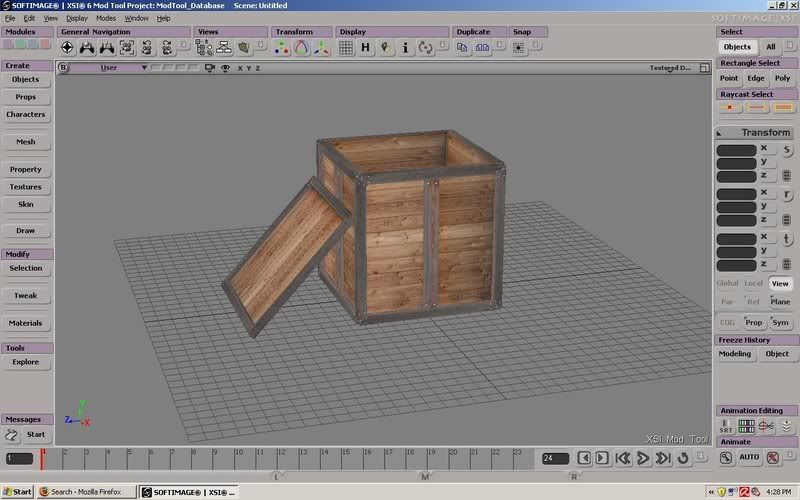The height and width of the screenshot is (500, 800).
Task: Click the snap to grid icon
Action: tap(518, 48)
